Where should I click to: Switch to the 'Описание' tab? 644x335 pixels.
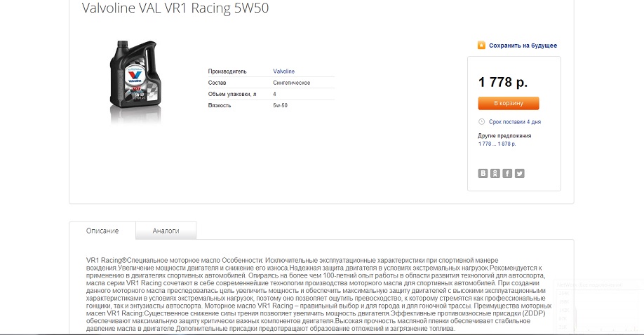[x=102, y=231]
